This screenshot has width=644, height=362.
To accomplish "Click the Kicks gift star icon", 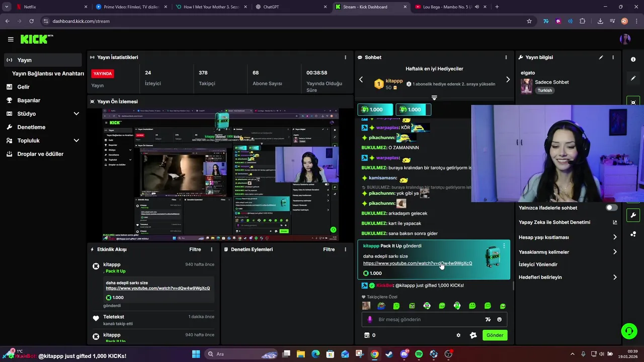I will (473, 335).
